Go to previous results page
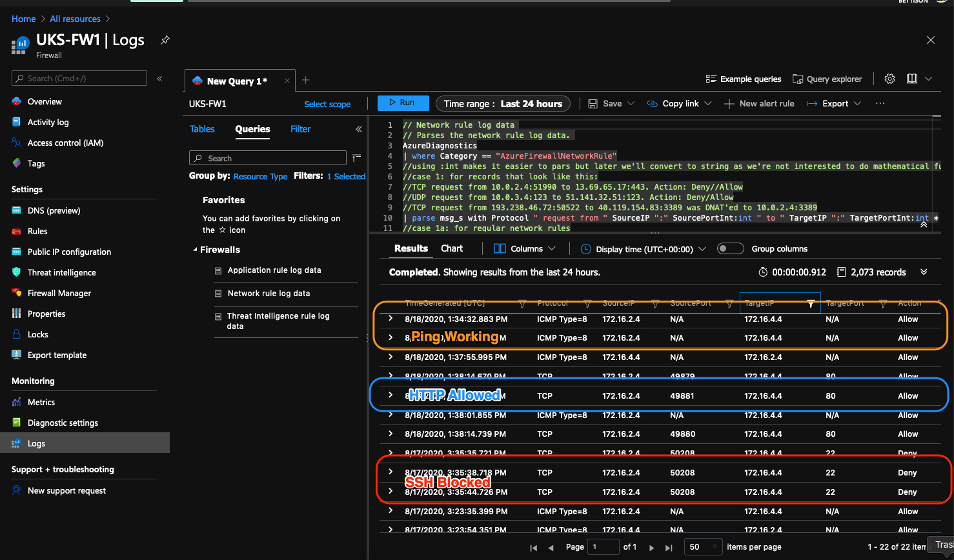The image size is (954, 560). pos(551,547)
